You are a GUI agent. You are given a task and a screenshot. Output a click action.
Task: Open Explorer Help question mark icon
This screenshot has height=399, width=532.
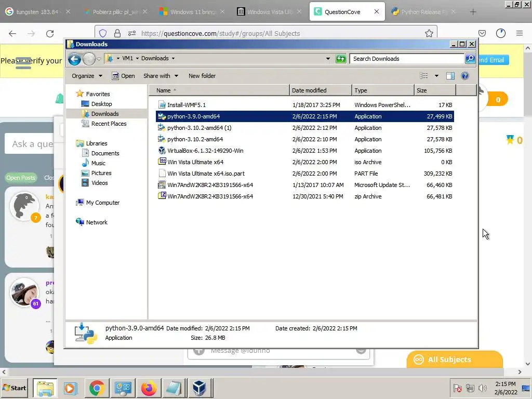click(x=465, y=76)
